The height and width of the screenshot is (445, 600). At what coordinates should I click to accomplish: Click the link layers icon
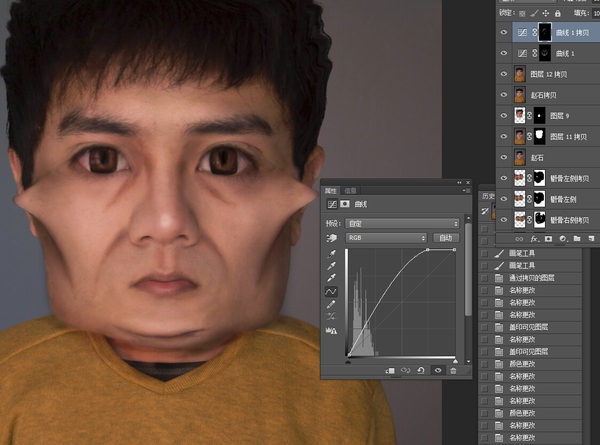pyautogui.click(x=519, y=239)
